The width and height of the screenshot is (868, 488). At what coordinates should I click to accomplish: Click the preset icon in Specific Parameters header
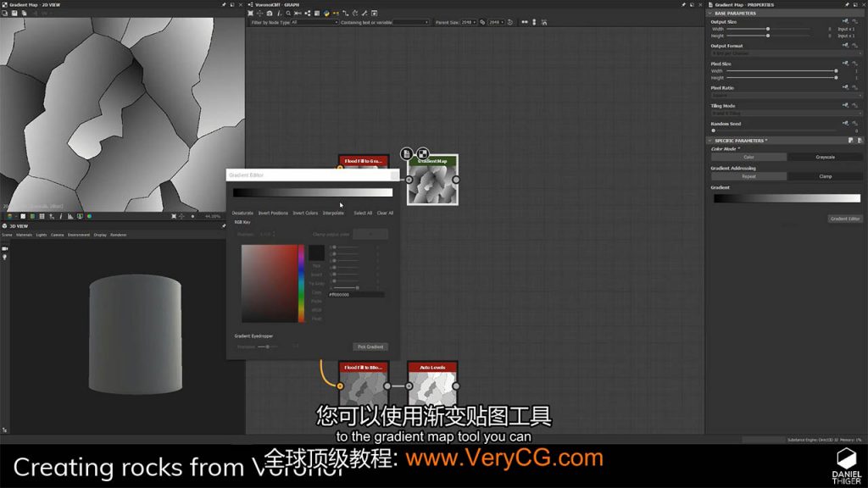[851, 141]
